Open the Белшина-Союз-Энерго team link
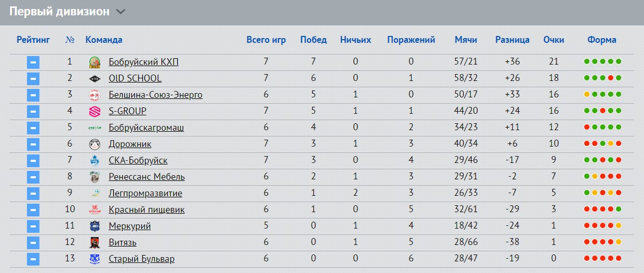Screen dimensions: 644x273 pos(156,95)
